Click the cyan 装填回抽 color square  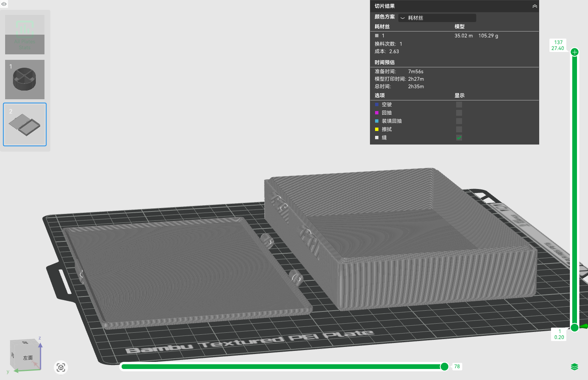pyautogui.click(x=377, y=121)
